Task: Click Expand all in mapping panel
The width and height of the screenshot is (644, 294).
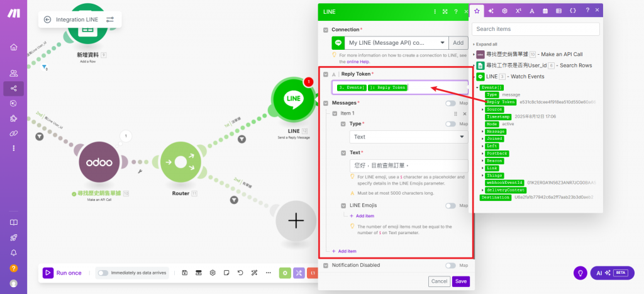Action: pos(486,45)
